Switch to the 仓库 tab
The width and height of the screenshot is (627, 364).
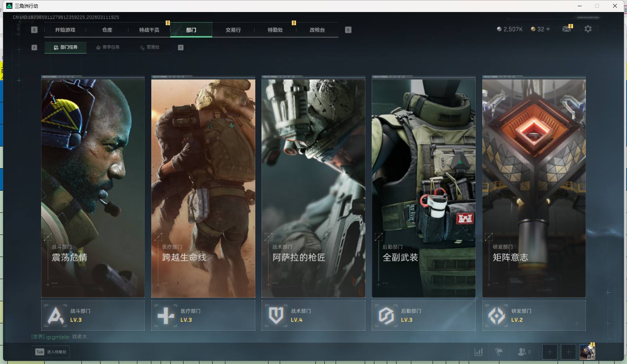[107, 30]
